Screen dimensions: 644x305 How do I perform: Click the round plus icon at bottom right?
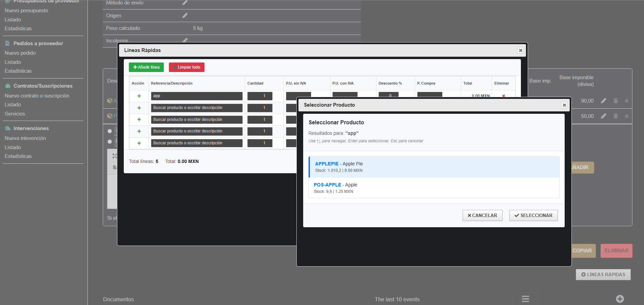620,299
